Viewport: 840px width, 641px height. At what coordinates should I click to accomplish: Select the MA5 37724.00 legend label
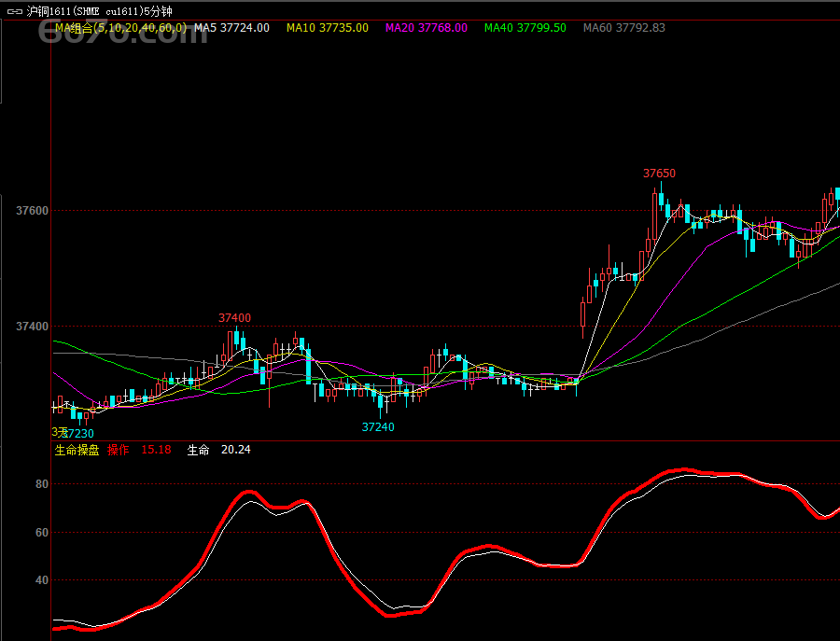tap(231, 28)
